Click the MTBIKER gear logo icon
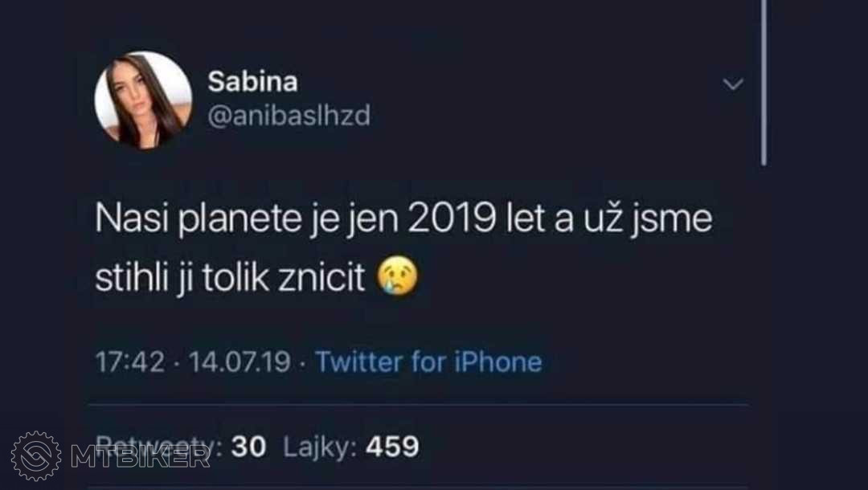 [x=36, y=456]
